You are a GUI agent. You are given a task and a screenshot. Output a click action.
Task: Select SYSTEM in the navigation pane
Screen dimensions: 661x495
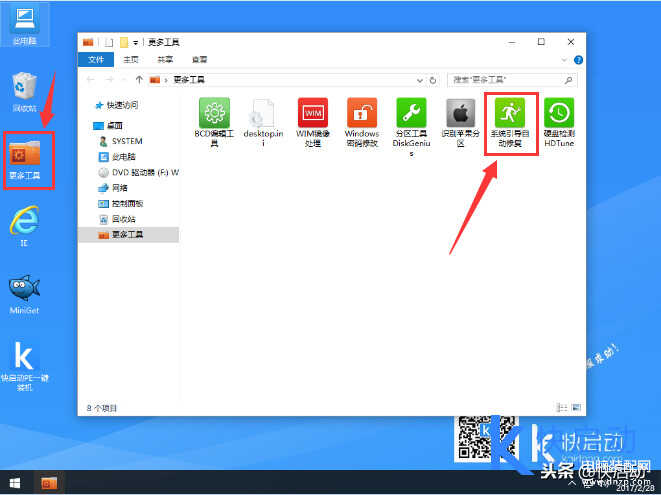pos(121,141)
